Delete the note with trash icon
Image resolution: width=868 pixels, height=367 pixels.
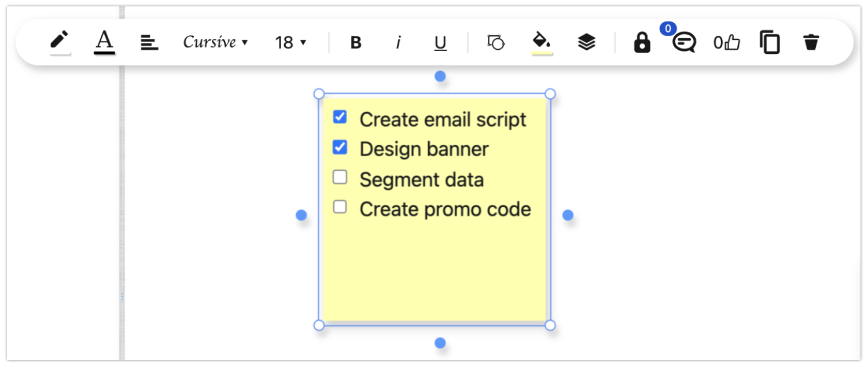[x=811, y=42]
